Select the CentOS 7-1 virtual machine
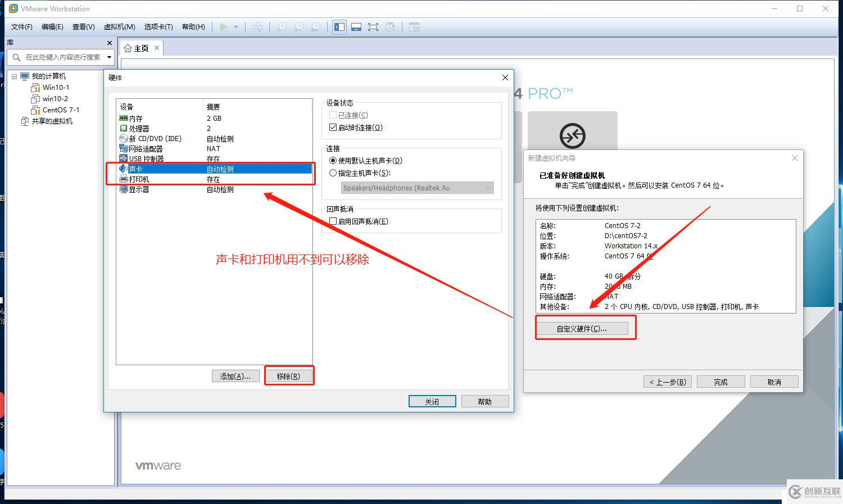Viewport: 843px width, 504px height. point(61,110)
